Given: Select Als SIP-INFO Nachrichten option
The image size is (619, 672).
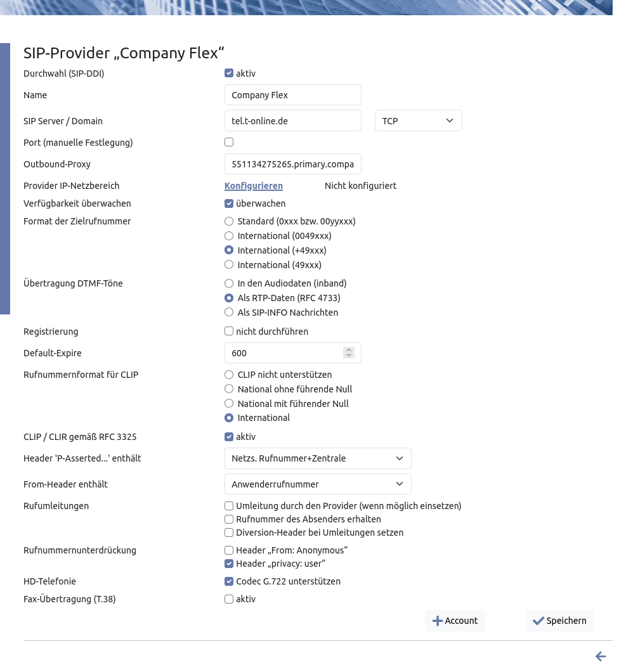Looking at the screenshot, I should point(229,313).
